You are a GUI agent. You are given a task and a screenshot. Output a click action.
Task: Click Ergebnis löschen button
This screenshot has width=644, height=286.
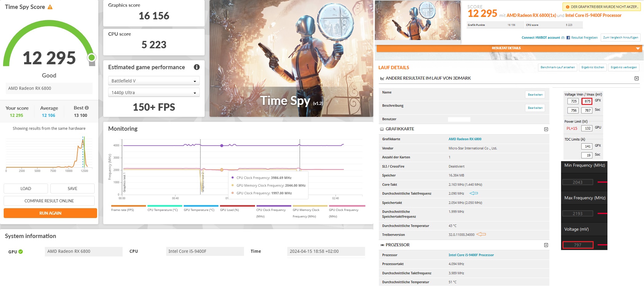(x=593, y=67)
